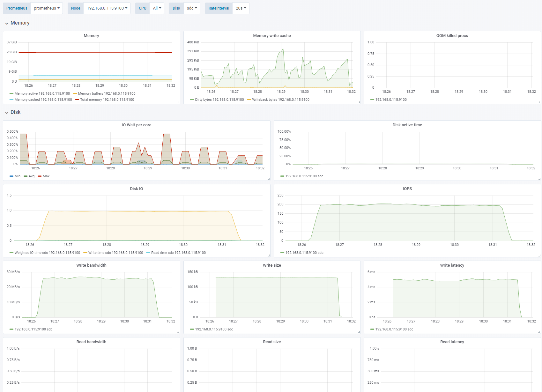Open the Read latency panel title menu
Image resolution: width=542 pixels, height=392 pixels.
[x=452, y=342]
